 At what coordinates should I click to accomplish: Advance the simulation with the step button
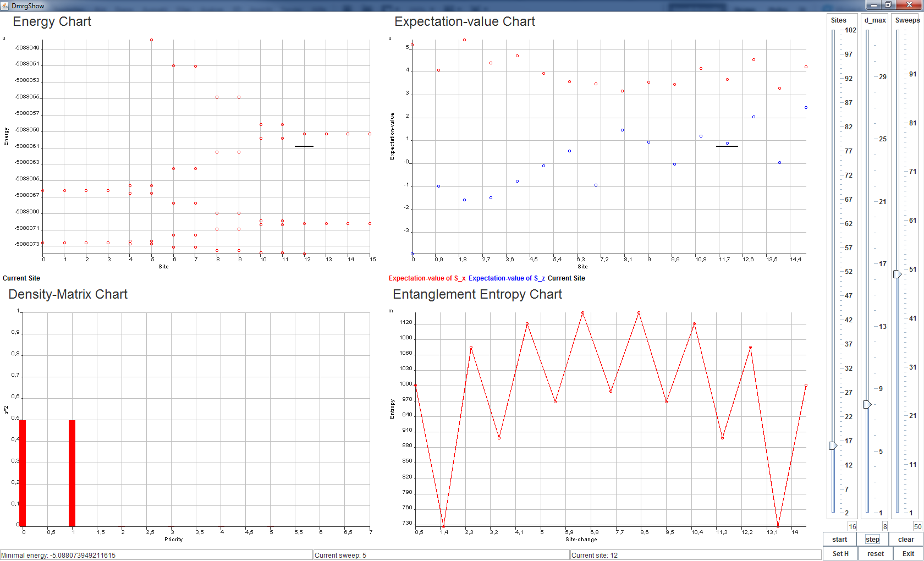872,540
